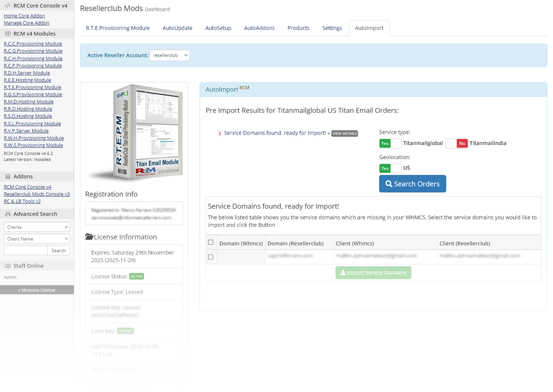
Task: Open R.C.G.Provisioning Module link
Action: tap(33, 51)
